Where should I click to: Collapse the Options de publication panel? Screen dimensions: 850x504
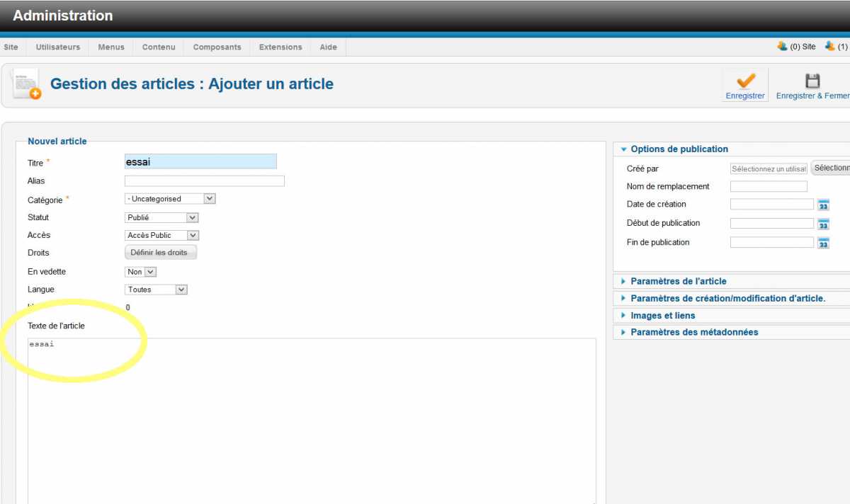679,149
